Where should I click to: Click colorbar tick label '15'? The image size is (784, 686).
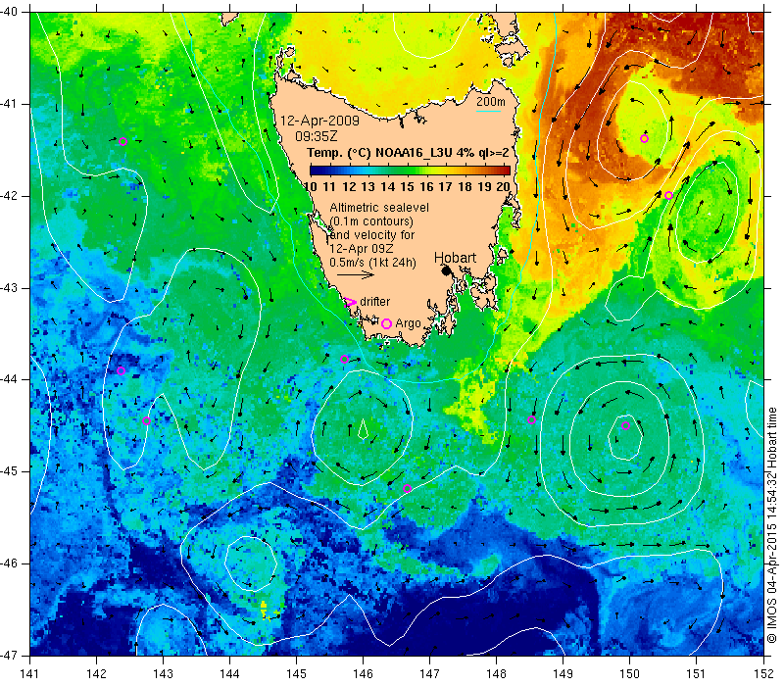click(407, 186)
